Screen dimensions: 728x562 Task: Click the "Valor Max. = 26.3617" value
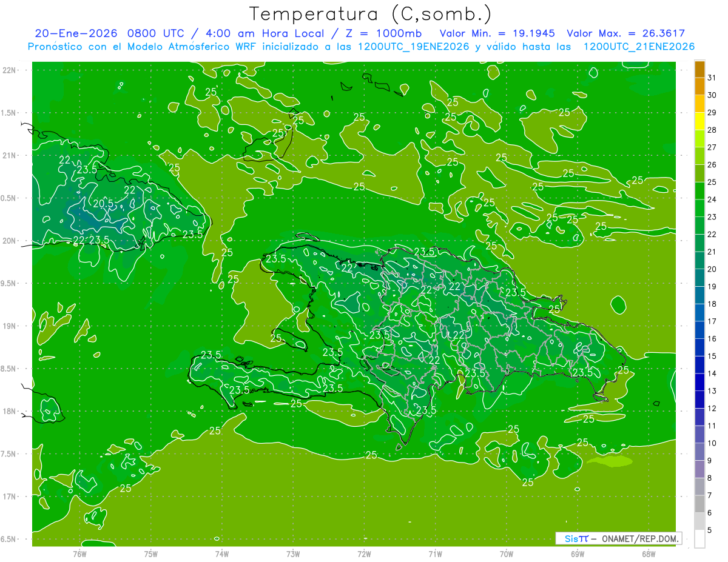(x=626, y=33)
